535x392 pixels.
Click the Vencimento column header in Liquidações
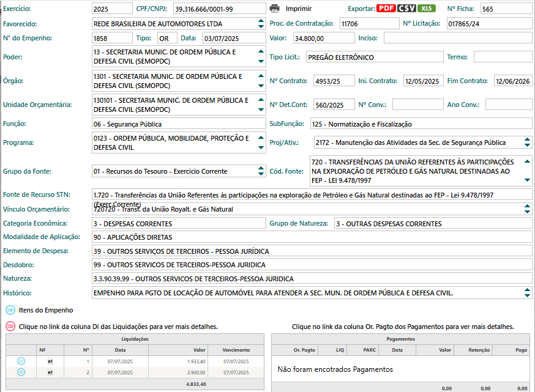(236, 350)
